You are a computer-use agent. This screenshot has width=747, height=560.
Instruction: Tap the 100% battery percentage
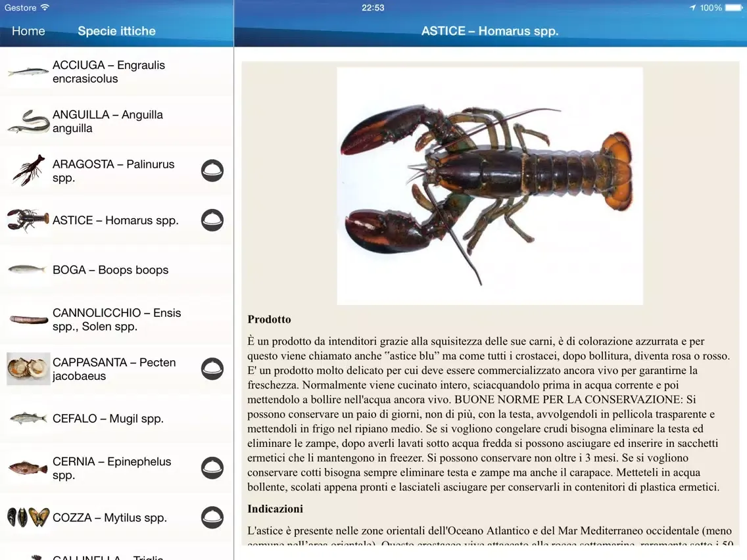click(x=711, y=8)
